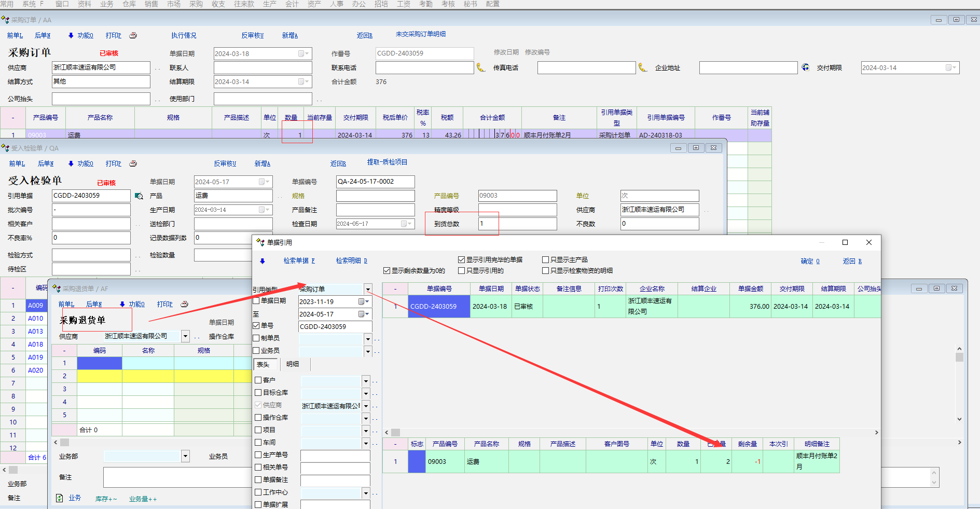The height and width of the screenshot is (509, 980).
Task: Click the lookup icon beside 引用单据 field
Action: tap(139, 196)
